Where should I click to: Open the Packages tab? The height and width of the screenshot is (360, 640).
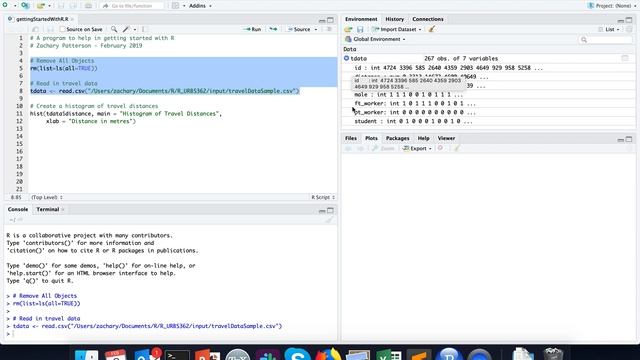[x=397, y=138]
